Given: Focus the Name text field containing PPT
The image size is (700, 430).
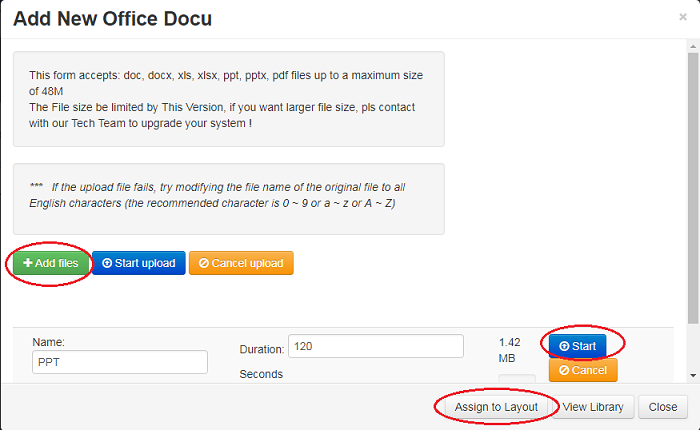Looking at the screenshot, I should click(119, 361).
